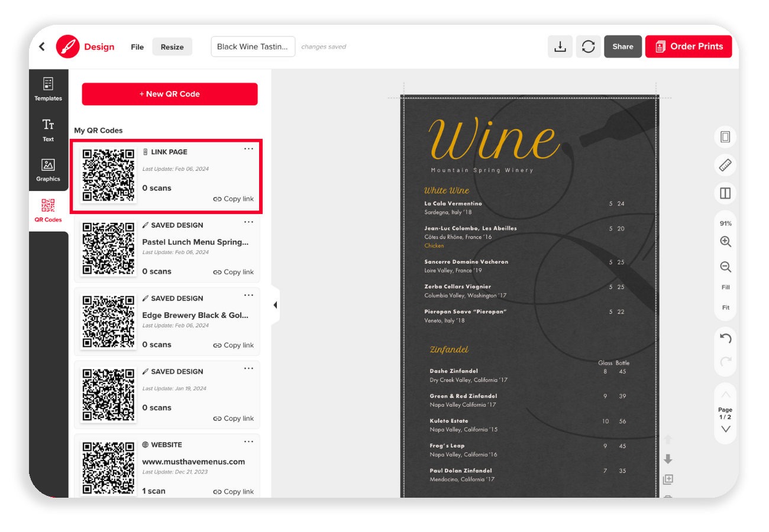Click the Kuleto Estate menu item
This screenshot has height=532, width=769.
449,421
